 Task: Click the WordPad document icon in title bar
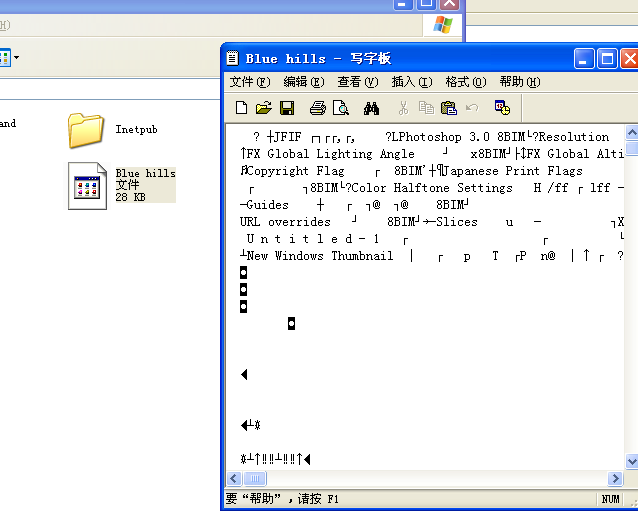(232, 58)
